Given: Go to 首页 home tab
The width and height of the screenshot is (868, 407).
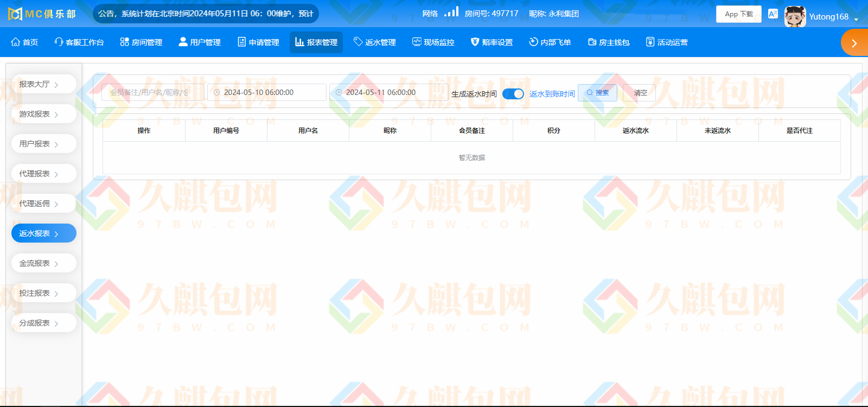Looking at the screenshot, I should (x=24, y=42).
